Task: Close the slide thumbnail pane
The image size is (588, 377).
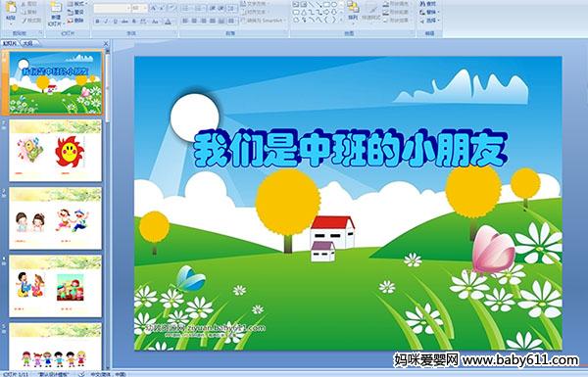Action: [106, 43]
